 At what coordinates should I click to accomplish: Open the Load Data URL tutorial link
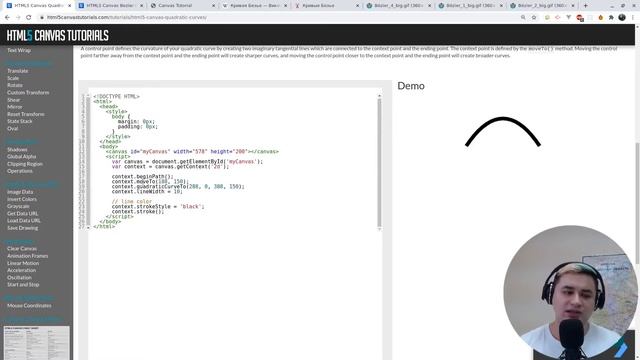[24, 221]
